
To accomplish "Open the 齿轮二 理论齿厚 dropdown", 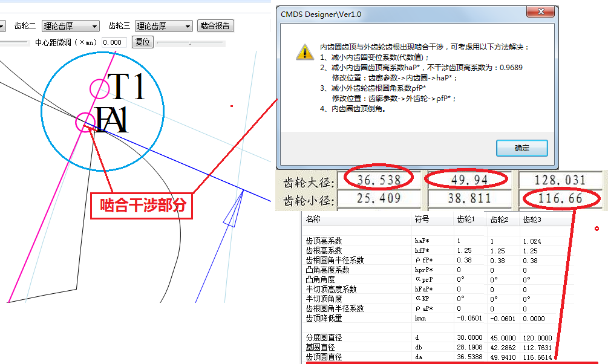I will (x=70, y=26).
